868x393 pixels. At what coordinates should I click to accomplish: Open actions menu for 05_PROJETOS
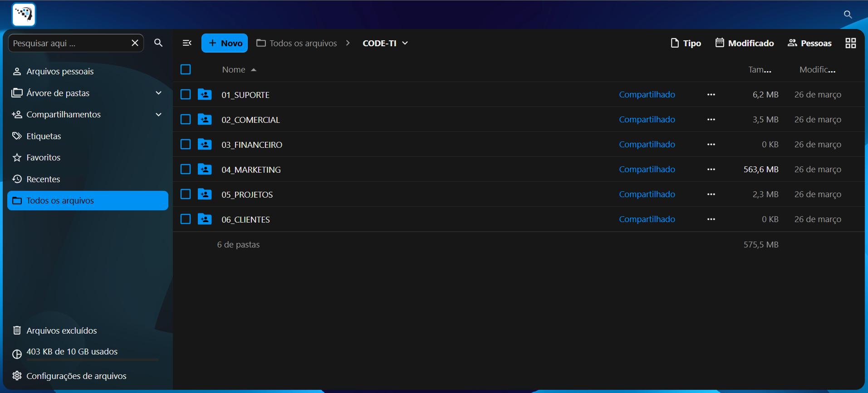[711, 194]
